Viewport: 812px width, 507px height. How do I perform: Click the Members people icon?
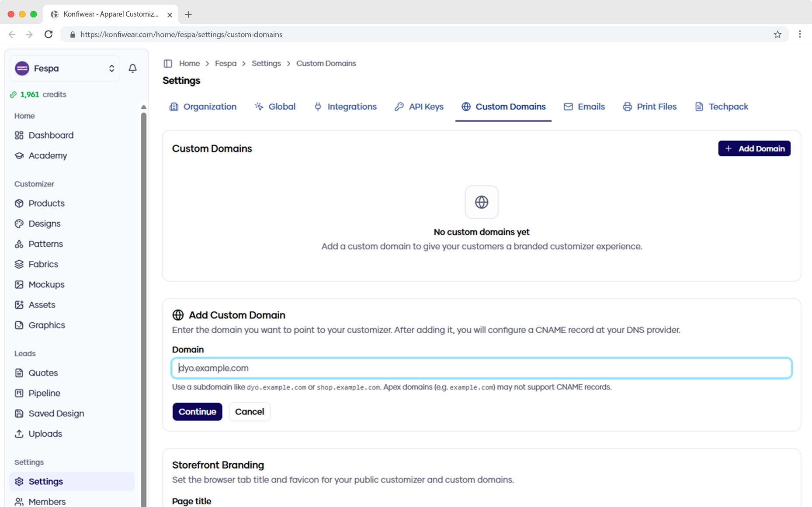19,502
